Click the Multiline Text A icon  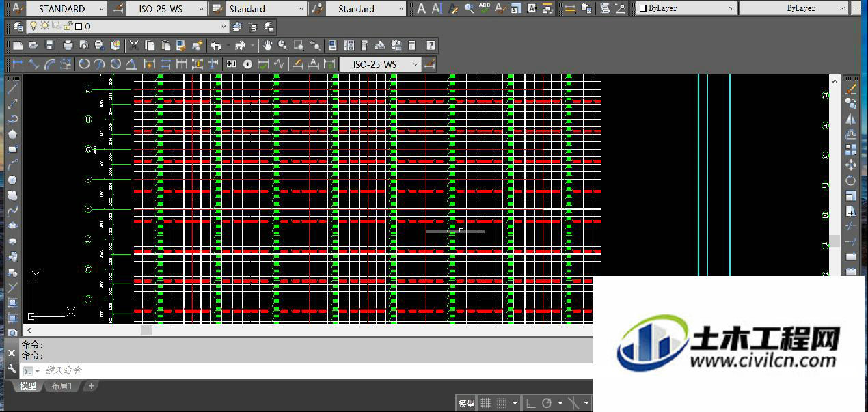coord(422,9)
